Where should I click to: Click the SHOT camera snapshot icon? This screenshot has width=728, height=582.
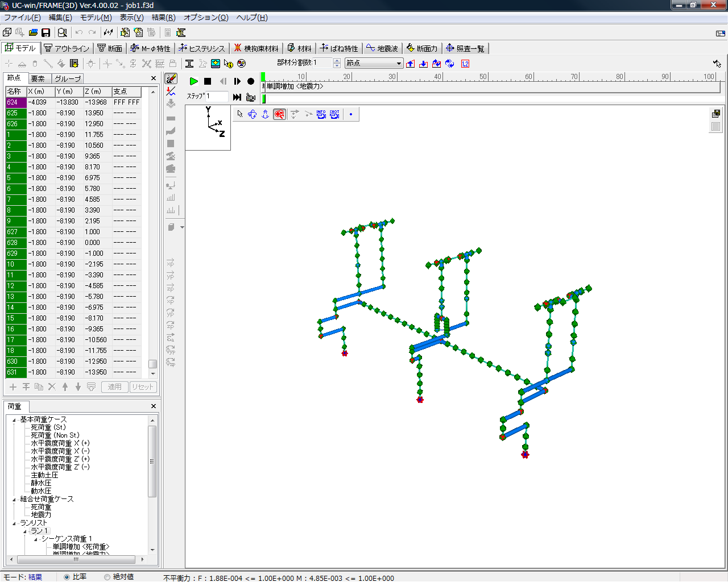coord(334,114)
